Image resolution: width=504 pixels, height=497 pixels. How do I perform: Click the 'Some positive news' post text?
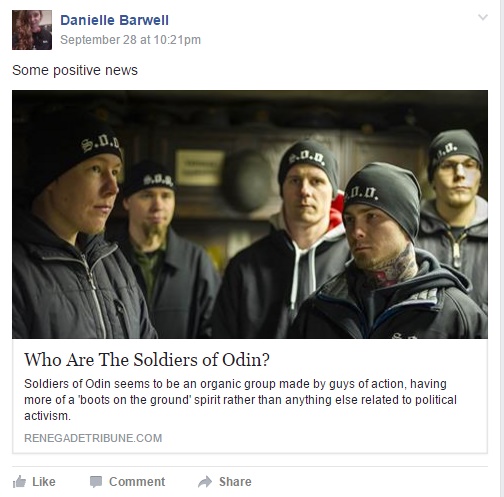(75, 70)
